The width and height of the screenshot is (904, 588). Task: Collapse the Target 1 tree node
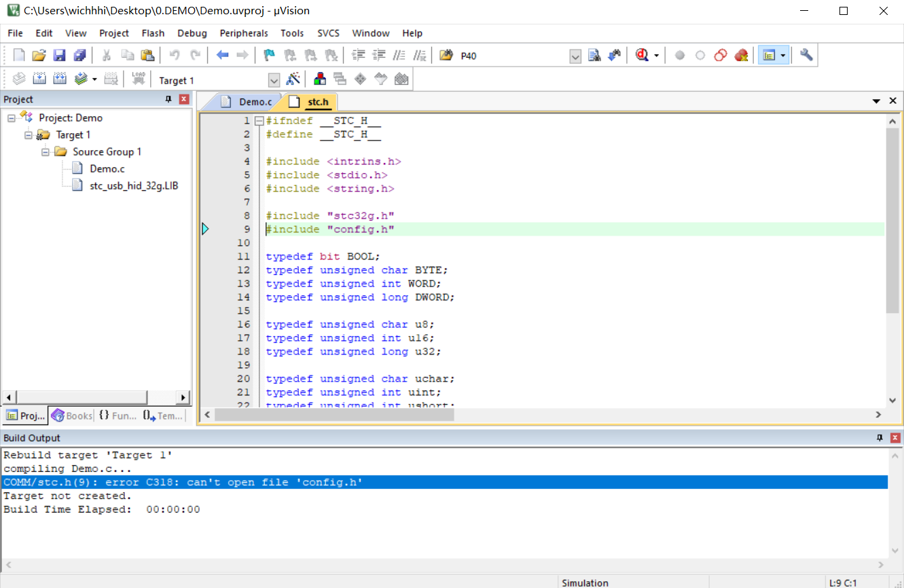coord(29,135)
